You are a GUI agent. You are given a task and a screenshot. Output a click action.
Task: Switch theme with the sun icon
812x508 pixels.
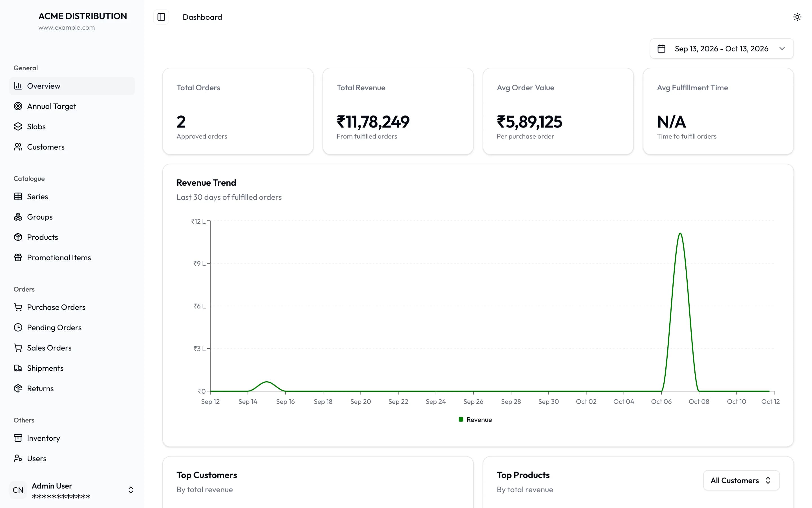797,17
